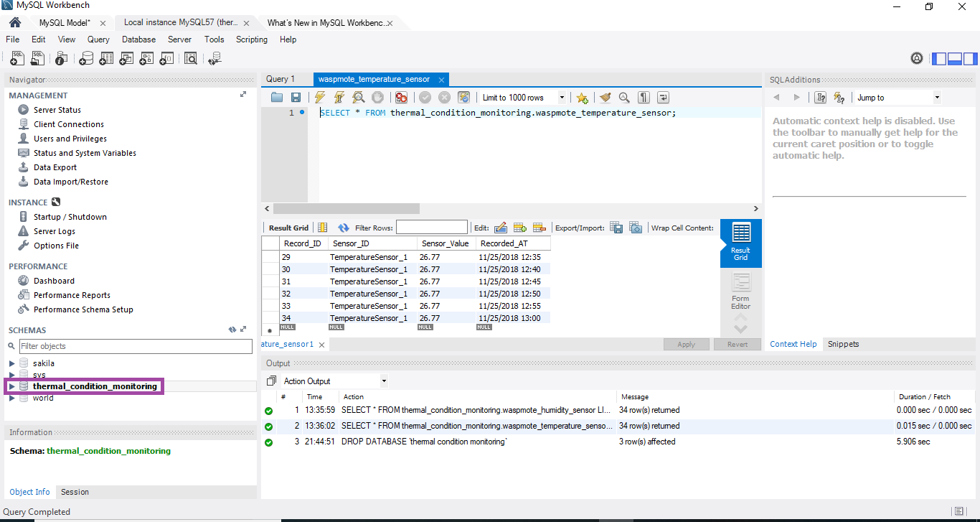
Task: Commit the transaction checkmark icon
Action: 425,98
